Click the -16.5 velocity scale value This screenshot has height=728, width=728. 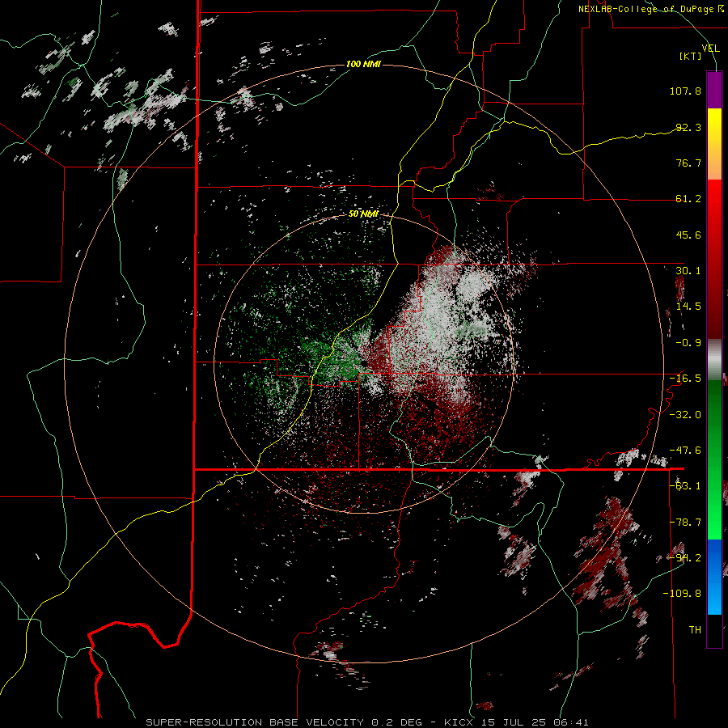click(x=685, y=379)
